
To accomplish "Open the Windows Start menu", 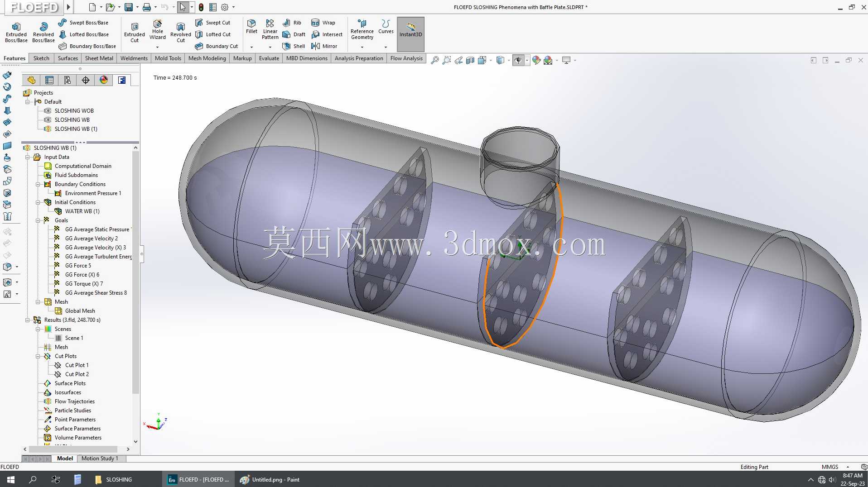I will 11,479.
